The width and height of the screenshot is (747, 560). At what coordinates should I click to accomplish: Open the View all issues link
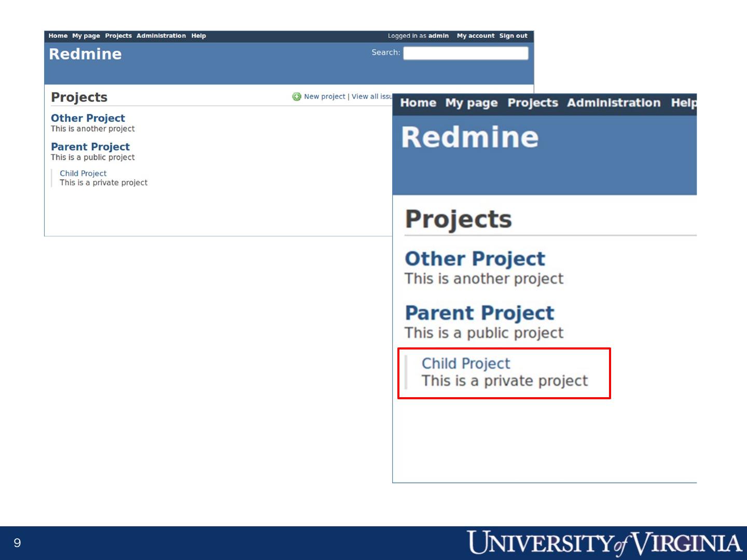point(372,96)
